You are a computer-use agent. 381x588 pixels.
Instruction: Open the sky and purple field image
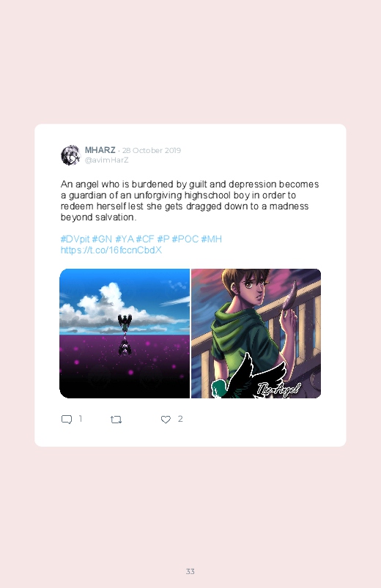125,333
